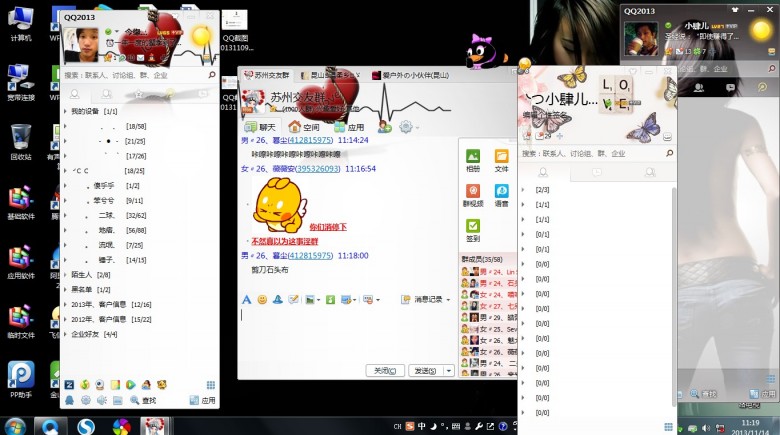Open the screenshot tool dropdown in chat toolbar

355,300
